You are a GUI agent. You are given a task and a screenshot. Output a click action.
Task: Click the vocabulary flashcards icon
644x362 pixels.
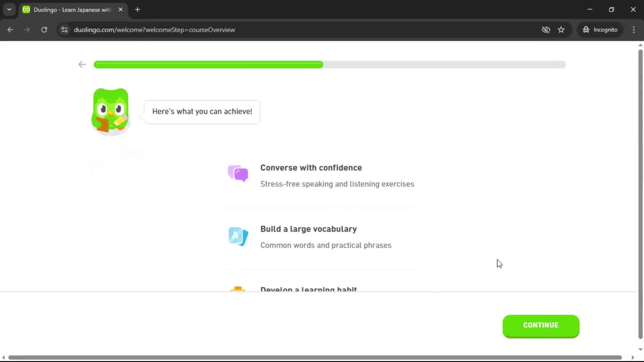coord(237,236)
